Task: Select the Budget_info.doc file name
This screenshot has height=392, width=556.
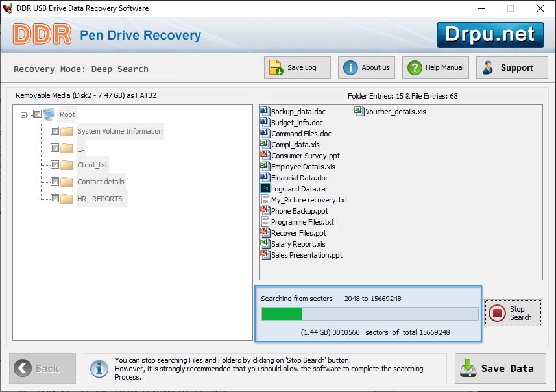Action: [x=297, y=123]
